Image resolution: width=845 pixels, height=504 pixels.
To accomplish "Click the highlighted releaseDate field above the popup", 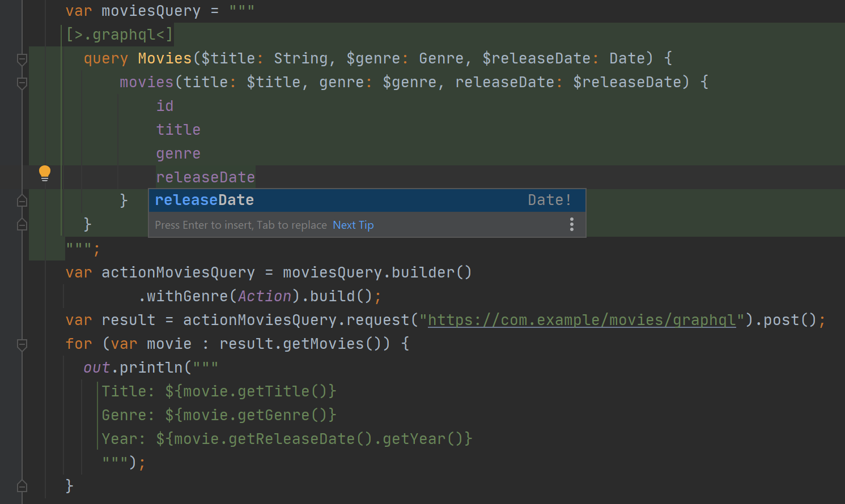I will (x=206, y=177).
